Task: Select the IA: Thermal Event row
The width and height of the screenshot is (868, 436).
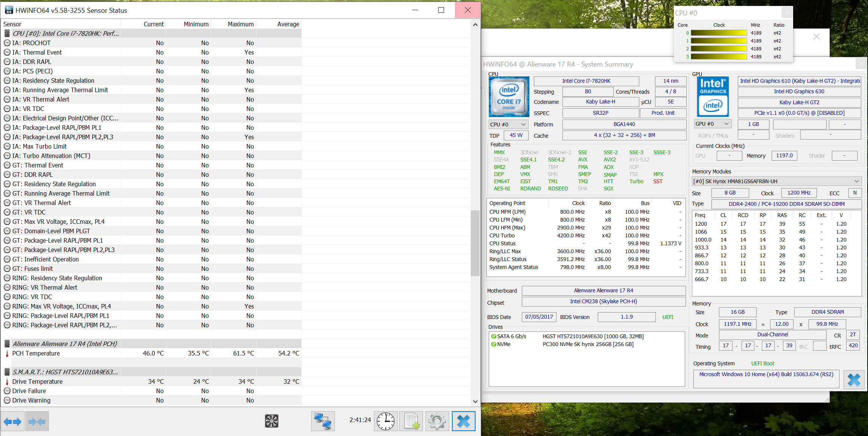Action: (151, 52)
